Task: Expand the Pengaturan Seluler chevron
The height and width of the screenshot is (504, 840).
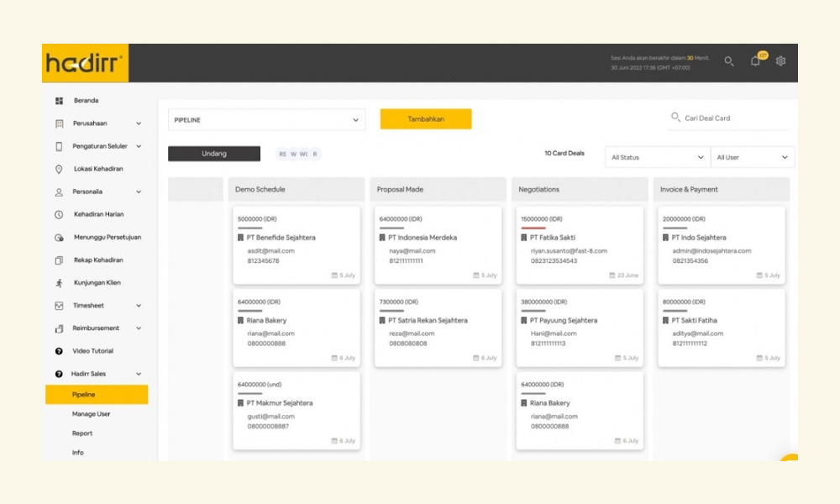Action: pyautogui.click(x=139, y=146)
